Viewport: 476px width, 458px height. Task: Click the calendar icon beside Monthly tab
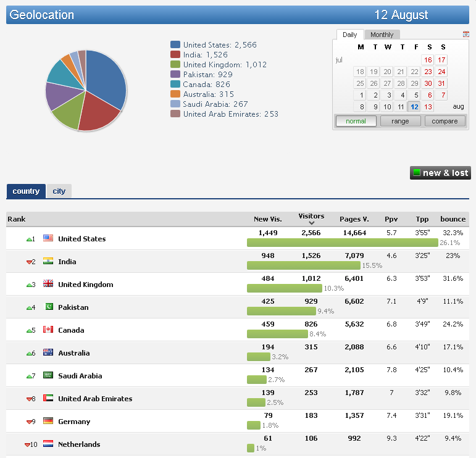466,35
